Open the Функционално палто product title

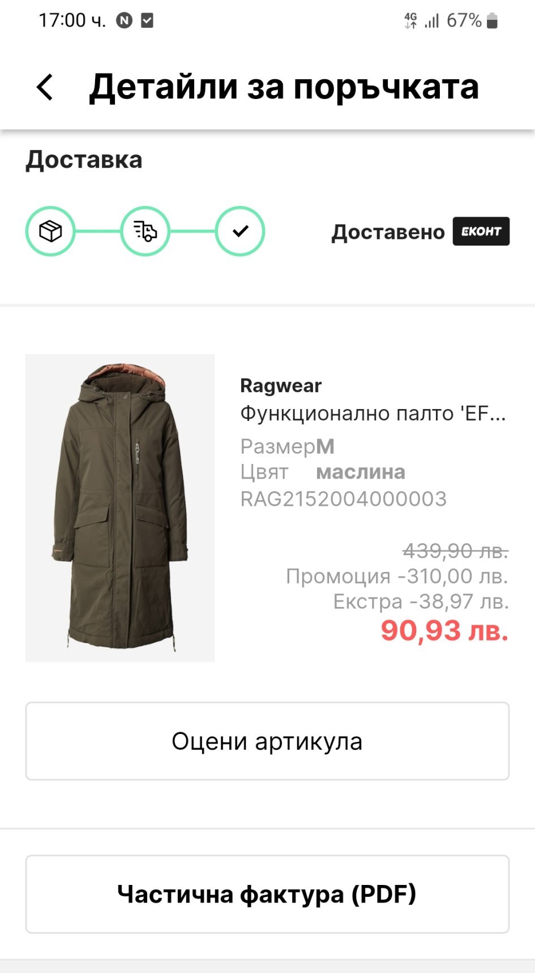[x=373, y=414]
